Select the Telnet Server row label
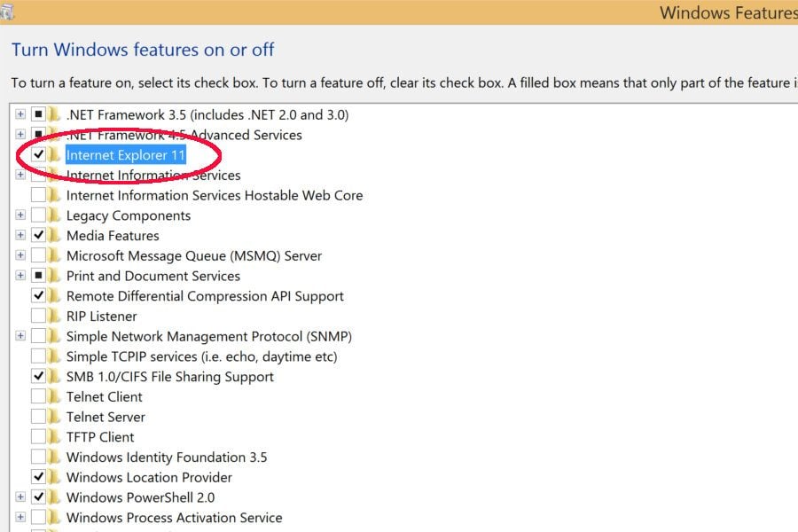 pos(106,417)
